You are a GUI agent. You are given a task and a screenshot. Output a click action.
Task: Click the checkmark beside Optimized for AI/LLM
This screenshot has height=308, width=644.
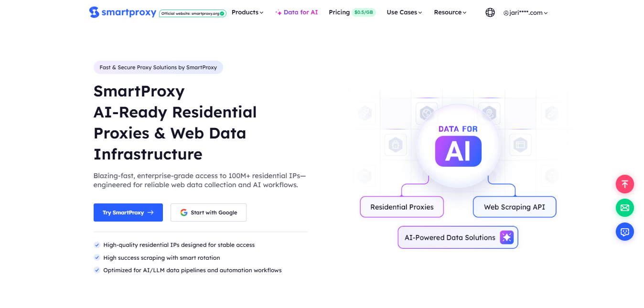[97, 270]
